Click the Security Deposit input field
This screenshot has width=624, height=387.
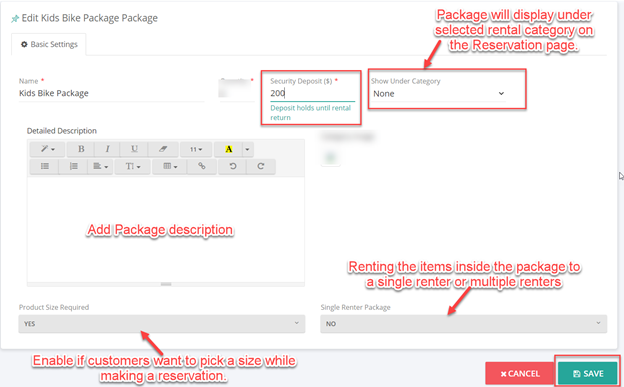click(312, 93)
